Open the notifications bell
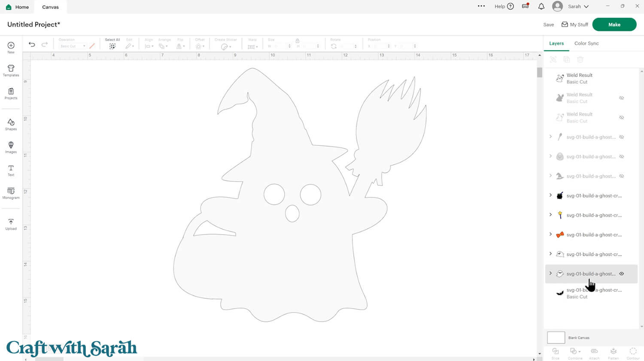This screenshot has width=644, height=361. coord(541,6)
